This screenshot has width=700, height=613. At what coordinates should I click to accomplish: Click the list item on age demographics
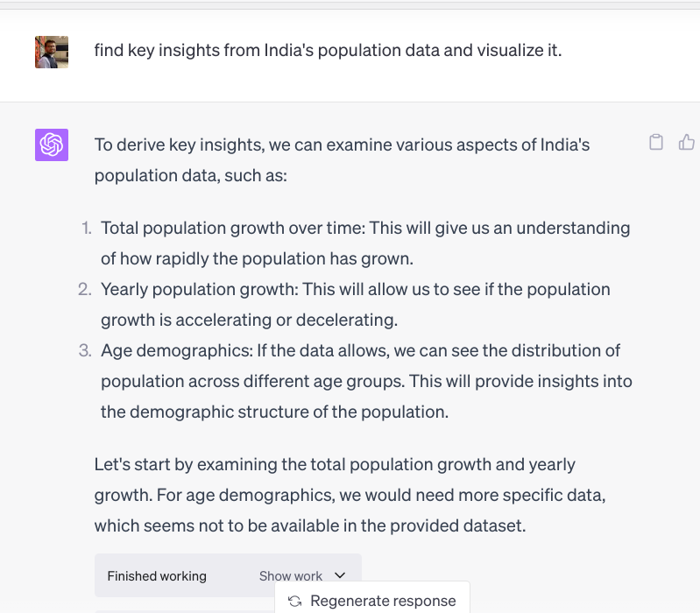tap(366, 381)
